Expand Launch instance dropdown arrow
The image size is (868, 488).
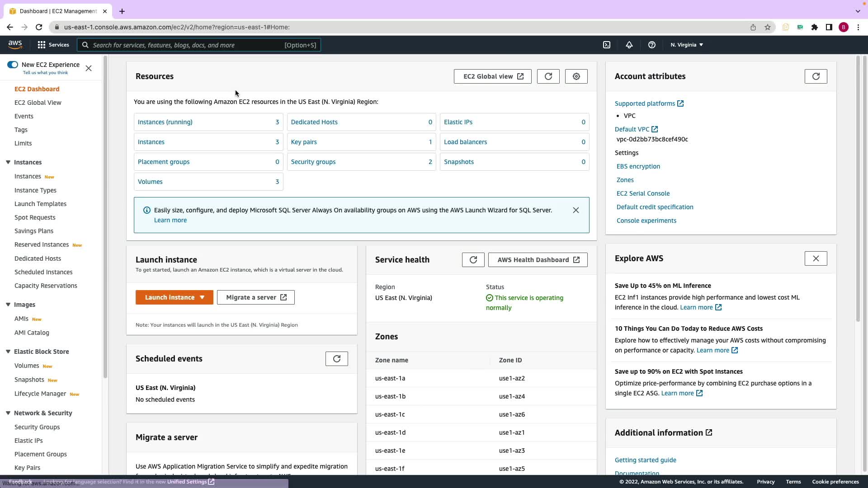coord(202,297)
